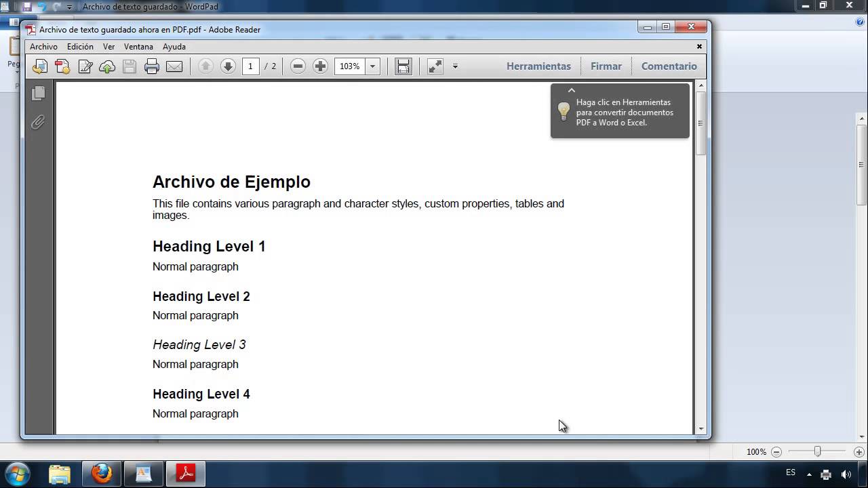Click the Reader scrollbar up arrow
The height and width of the screenshot is (488, 868).
701,85
